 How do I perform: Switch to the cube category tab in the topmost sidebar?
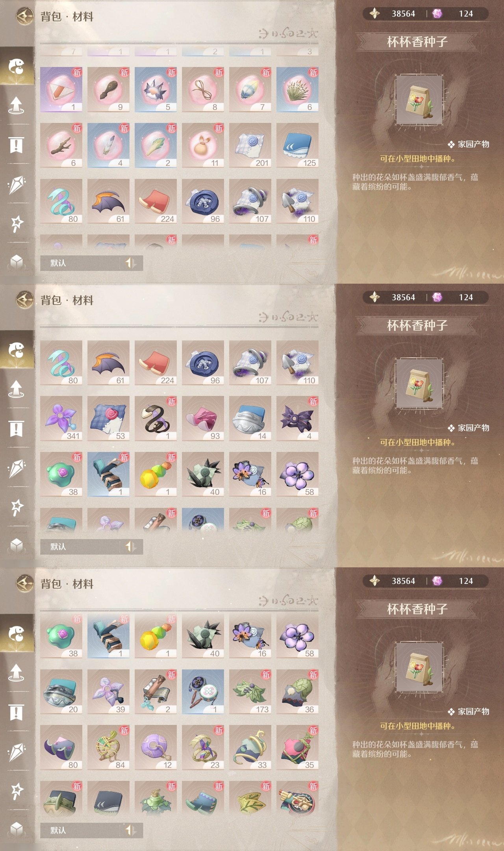click(16, 261)
